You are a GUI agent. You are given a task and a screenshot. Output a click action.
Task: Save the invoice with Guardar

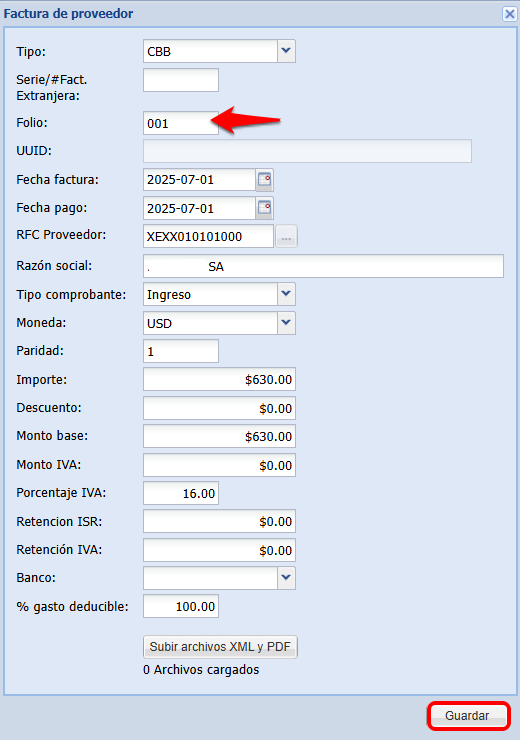pyautogui.click(x=468, y=715)
